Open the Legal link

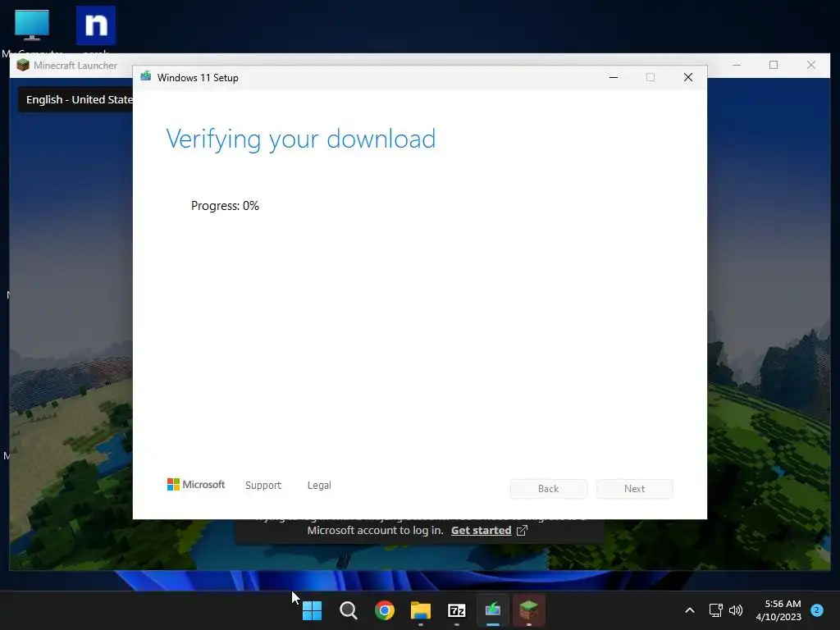[319, 486]
